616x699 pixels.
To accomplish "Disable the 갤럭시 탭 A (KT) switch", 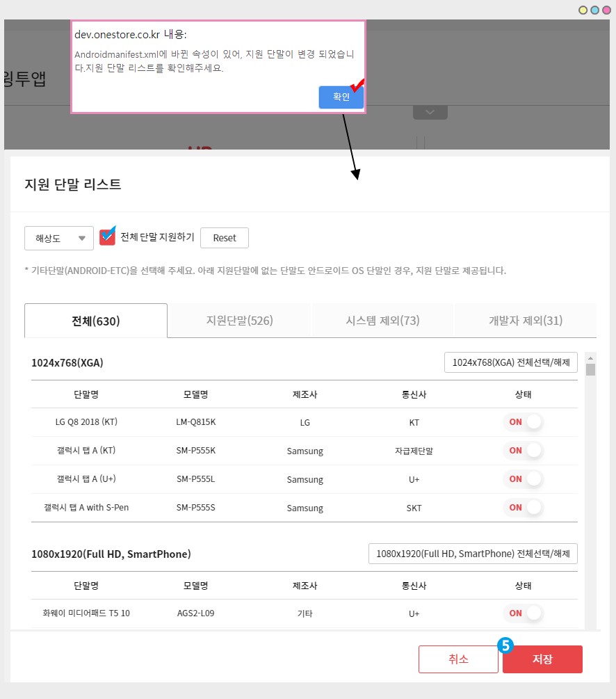I will click(522, 450).
